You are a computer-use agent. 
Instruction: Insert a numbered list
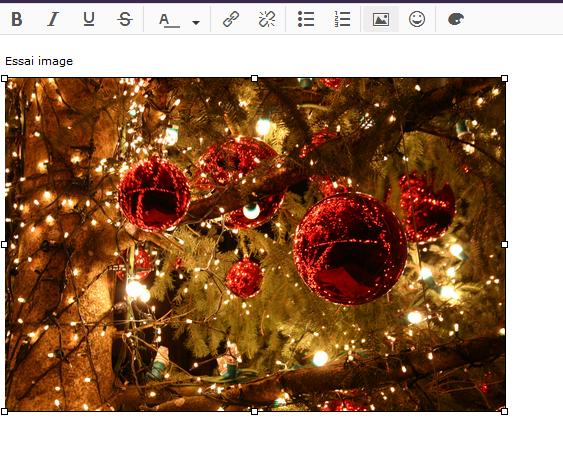click(342, 19)
